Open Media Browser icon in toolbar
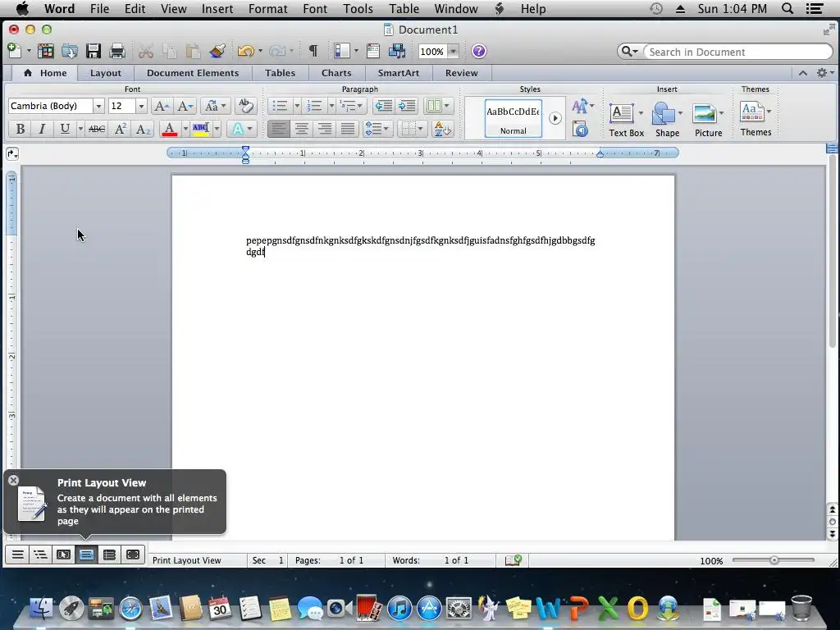This screenshot has width=840, height=630. point(397,51)
